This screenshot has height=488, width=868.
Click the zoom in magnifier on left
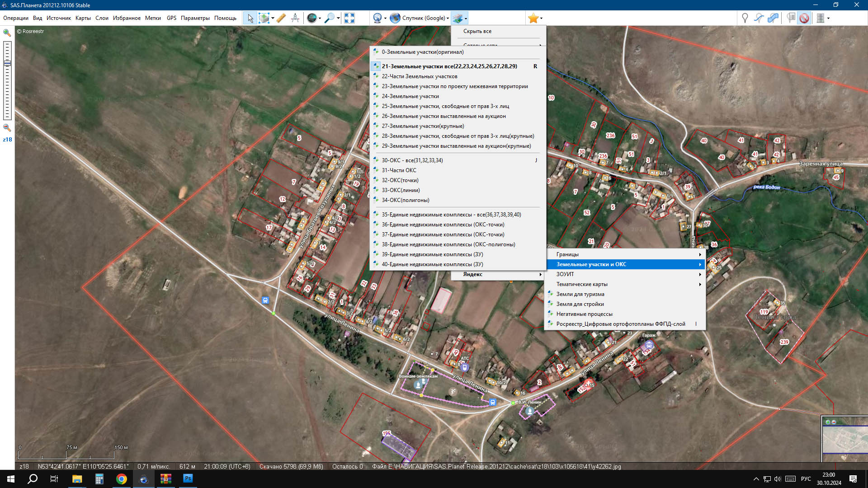7,33
